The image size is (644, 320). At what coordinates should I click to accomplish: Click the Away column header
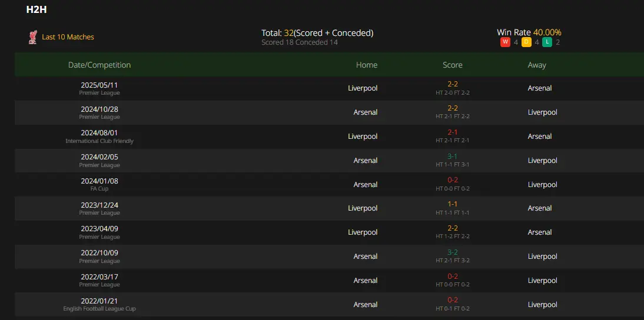[x=537, y=65]
